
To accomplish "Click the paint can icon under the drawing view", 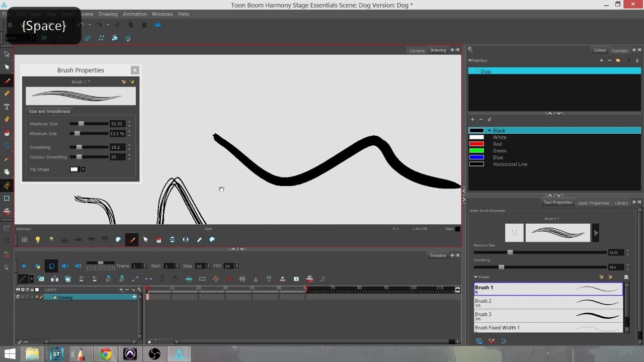I will tap(158, 240).
